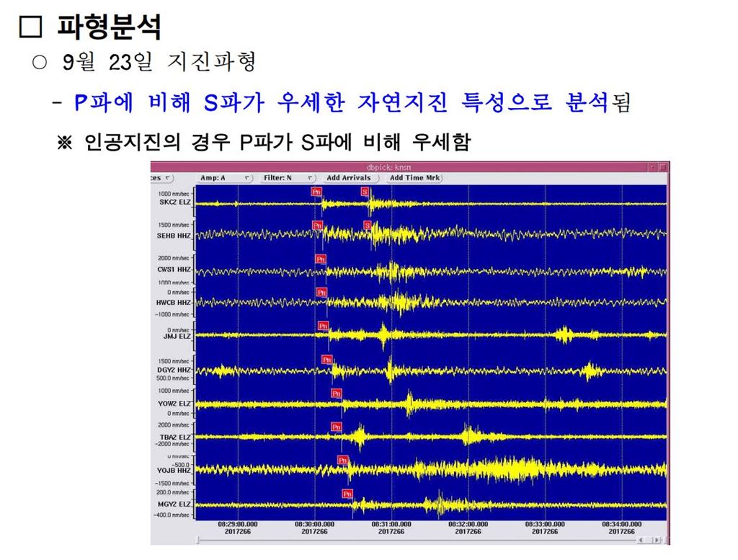This screenshot has width=738, height=560.
Task: Open the Amp: A dropdown menu
Action: [224, 177]
